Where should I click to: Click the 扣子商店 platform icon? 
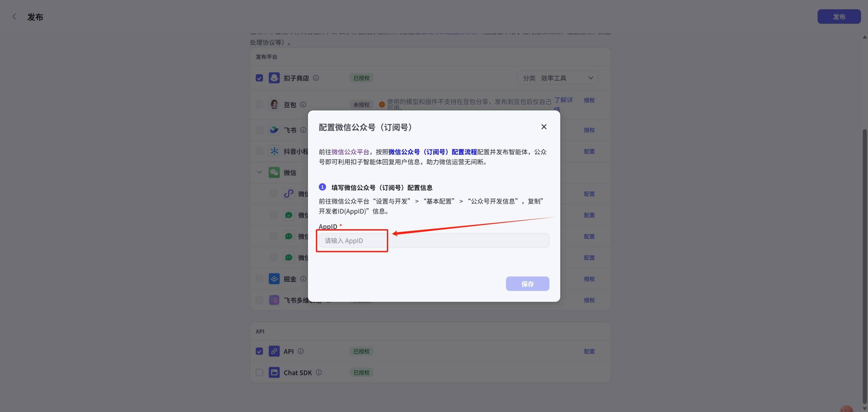tap(274, 78)
